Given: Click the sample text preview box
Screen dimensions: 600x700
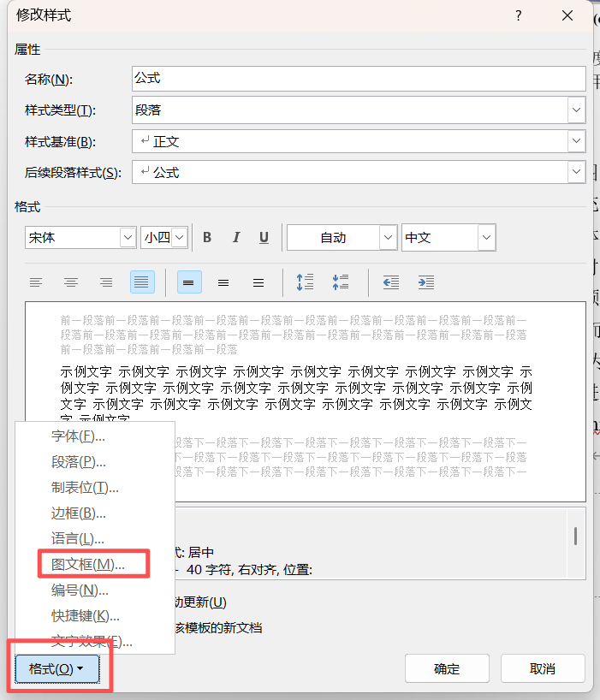Looking at the screenshot, I should (x=306, y=400).
